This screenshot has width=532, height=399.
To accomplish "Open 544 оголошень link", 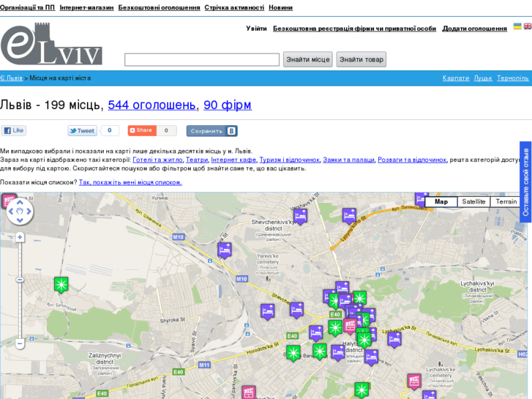I will 152,105.
